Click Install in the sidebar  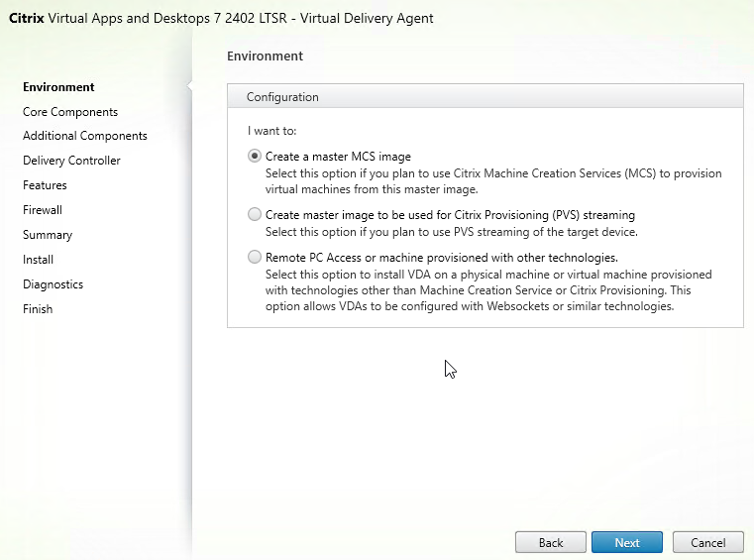coord(38,260)
